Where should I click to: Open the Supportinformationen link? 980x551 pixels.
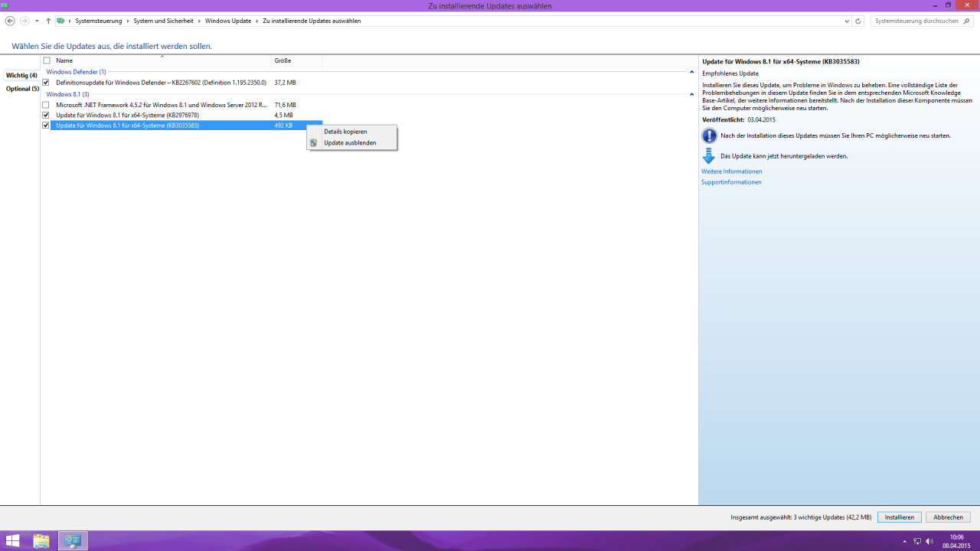point(731,182)
